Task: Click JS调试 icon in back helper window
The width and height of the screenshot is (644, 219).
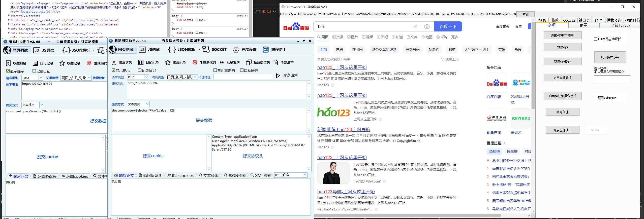Action: coord(37,50)
